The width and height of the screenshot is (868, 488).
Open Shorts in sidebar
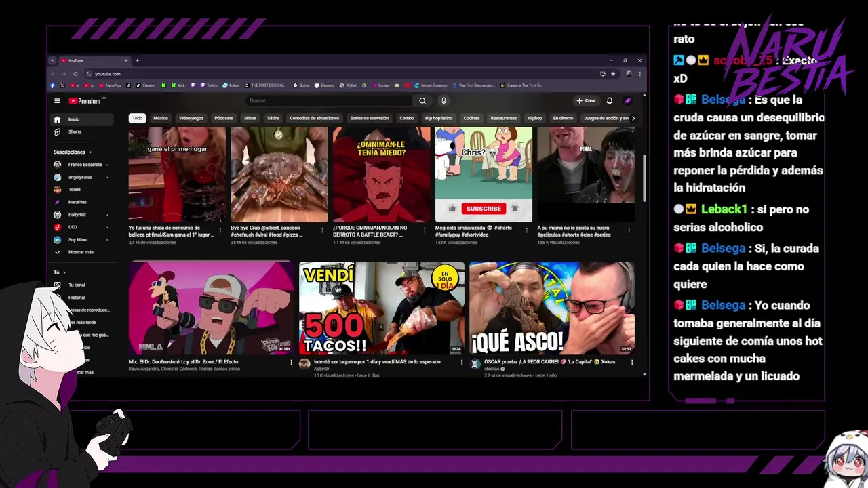click(x=82, y=131)
